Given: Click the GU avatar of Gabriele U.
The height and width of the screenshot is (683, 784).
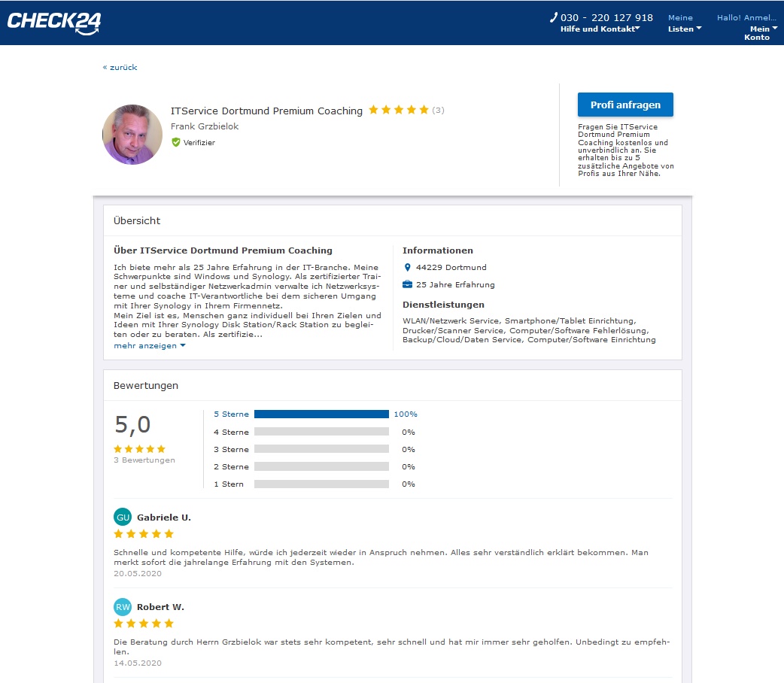Looking at the screenshot, I should [123, 518].
